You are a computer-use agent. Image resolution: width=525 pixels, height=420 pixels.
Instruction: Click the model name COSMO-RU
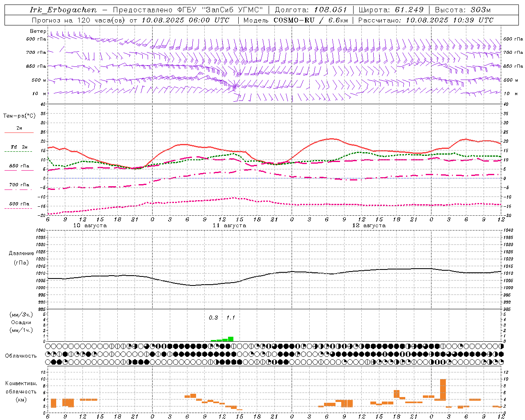tap(293, 20)
